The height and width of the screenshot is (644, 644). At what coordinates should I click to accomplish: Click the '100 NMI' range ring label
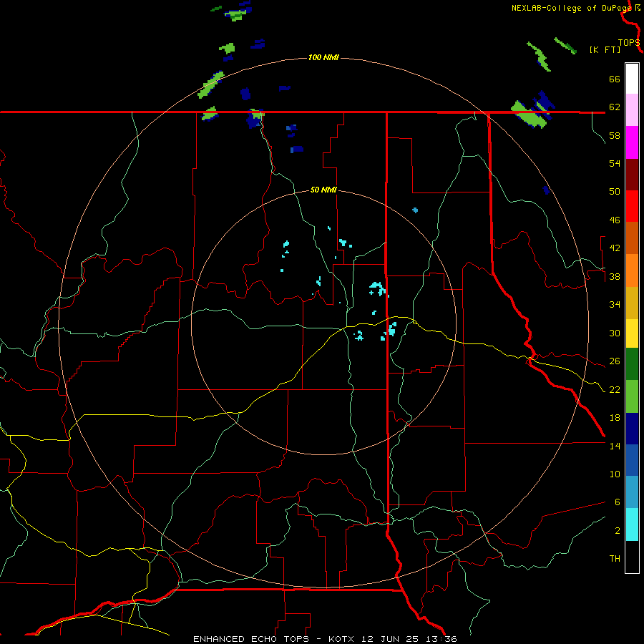click(323, 57)
